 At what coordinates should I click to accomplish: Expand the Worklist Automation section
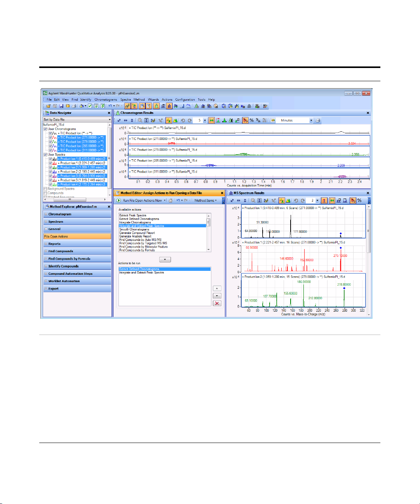[46, 281]
